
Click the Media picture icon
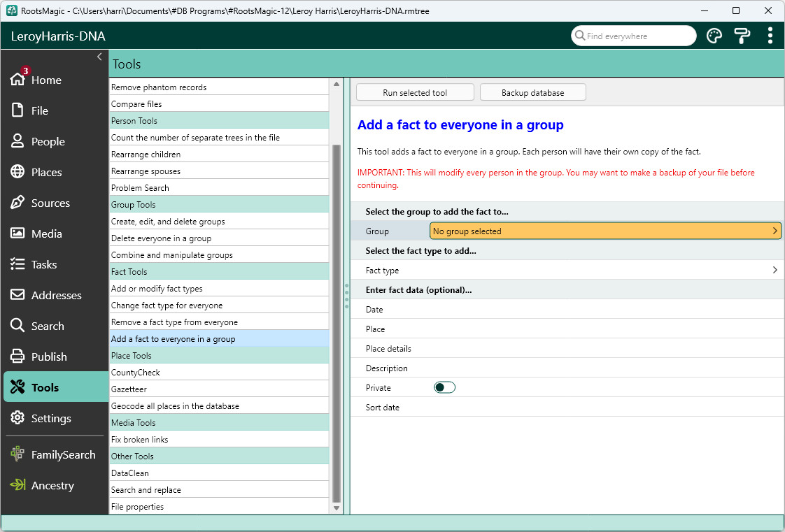(x=17, y=233)
